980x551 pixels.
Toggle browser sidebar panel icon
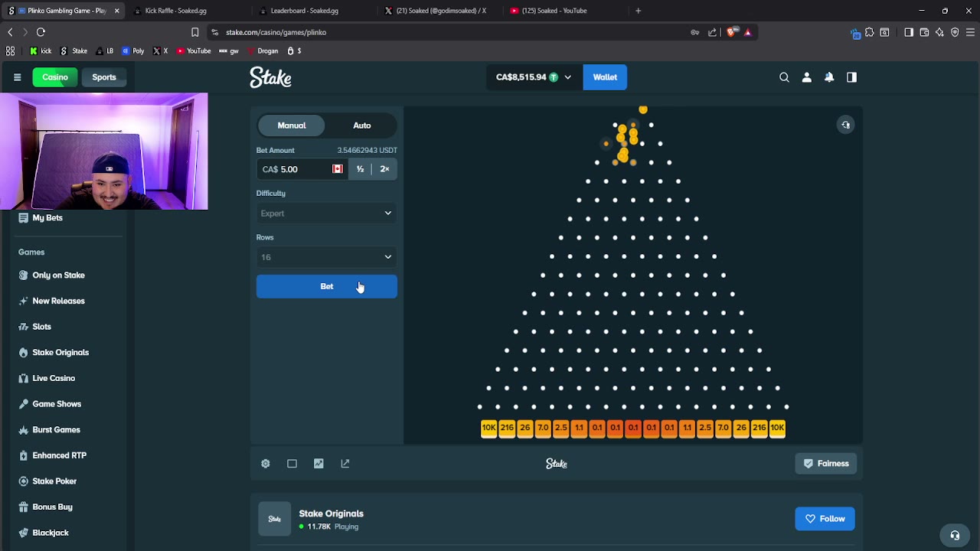909,32
